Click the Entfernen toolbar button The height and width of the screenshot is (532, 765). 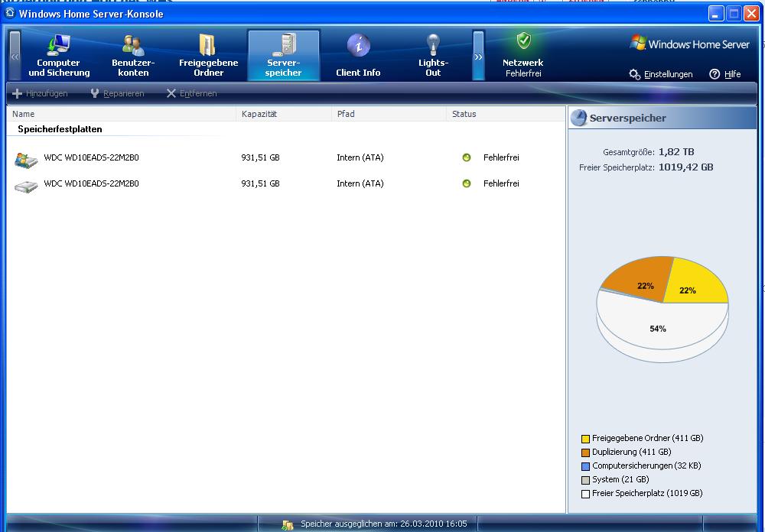click(191, 93)
